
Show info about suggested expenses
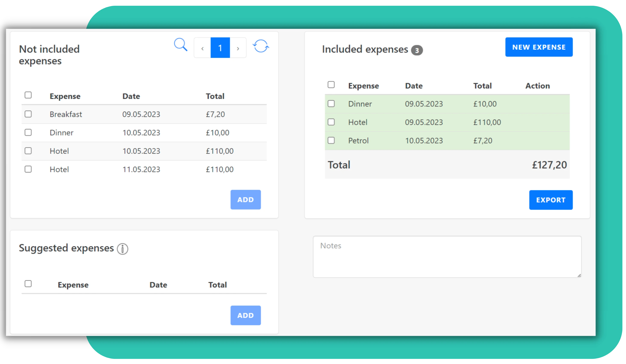122,249
